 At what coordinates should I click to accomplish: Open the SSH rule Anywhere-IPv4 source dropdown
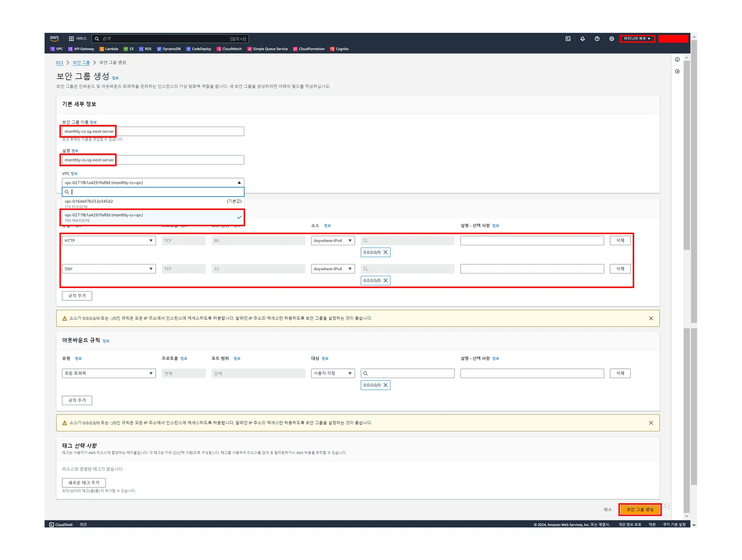[x=333, y=269]
